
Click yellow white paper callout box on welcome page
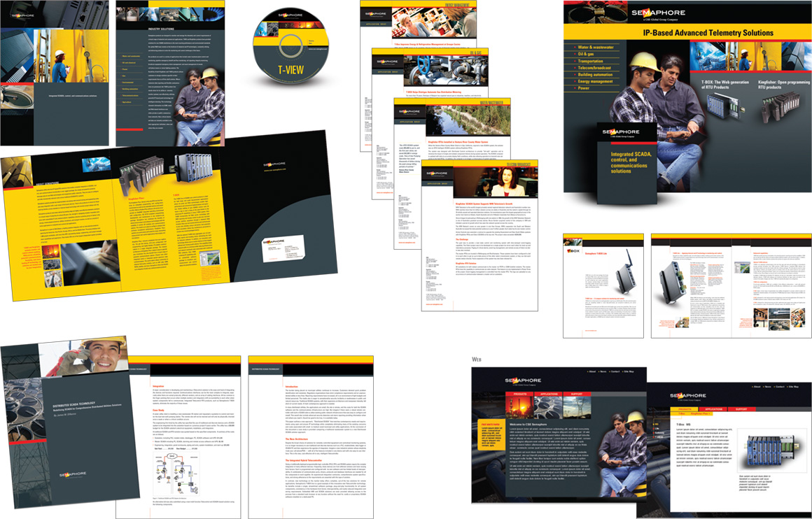click(491, 434)
